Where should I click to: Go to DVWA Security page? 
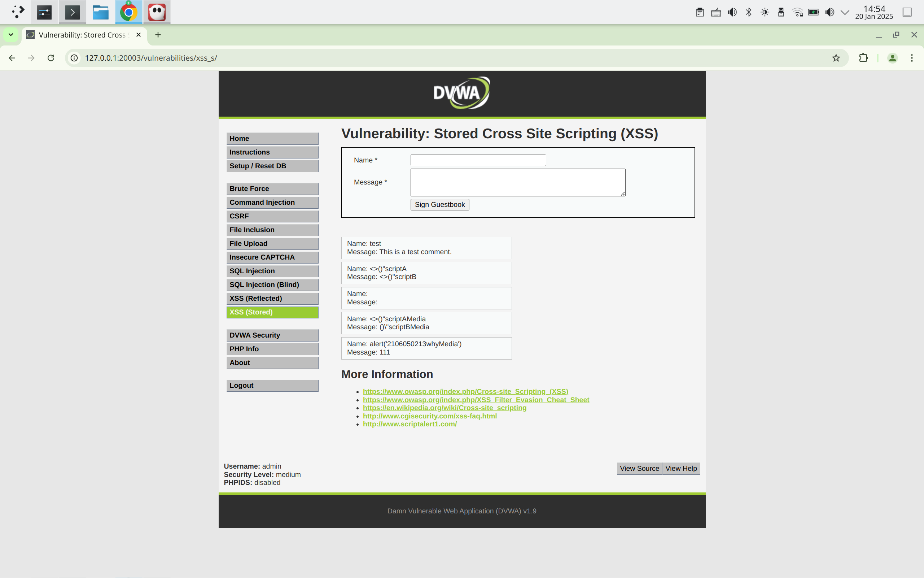click(272, 335)
